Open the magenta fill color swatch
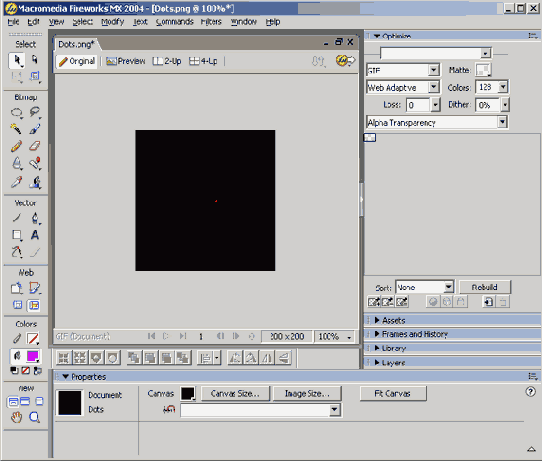 pos(33,356)
